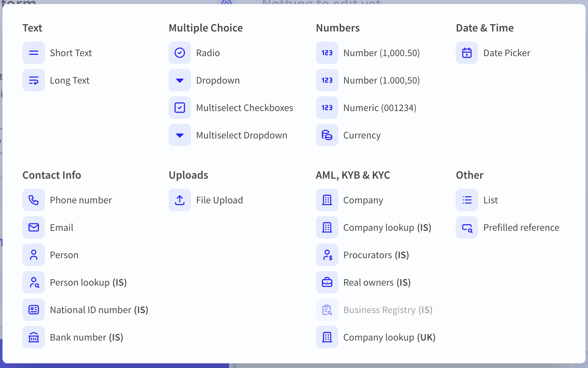The height and width of the screenshot is (368, 588).
Task: Click the National ID number card icon
Action: pos(34,310)
